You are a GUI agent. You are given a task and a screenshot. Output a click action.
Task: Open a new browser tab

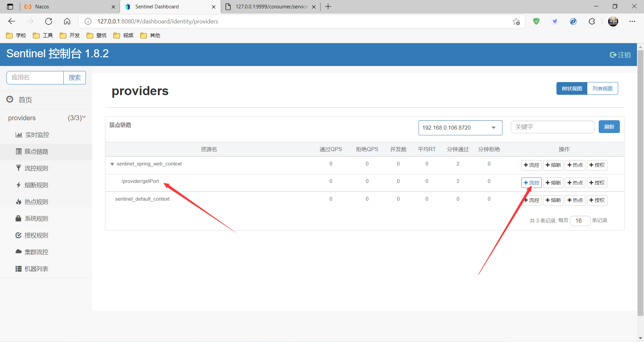pos(328,7)
